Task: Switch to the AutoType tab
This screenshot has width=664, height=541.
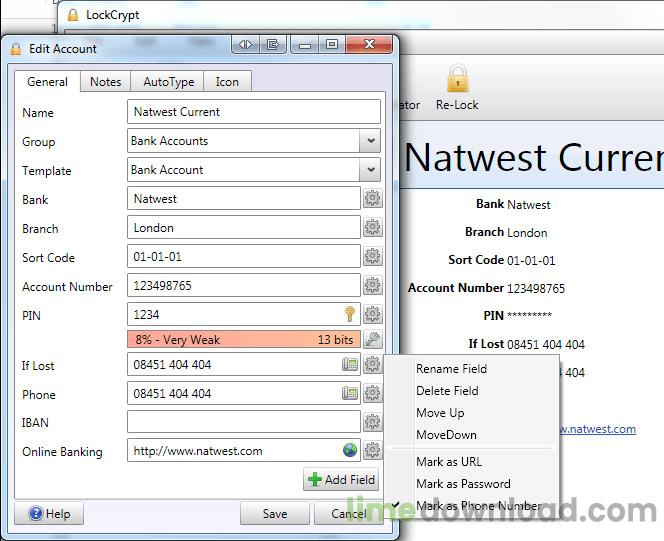Action: (168, 82)
